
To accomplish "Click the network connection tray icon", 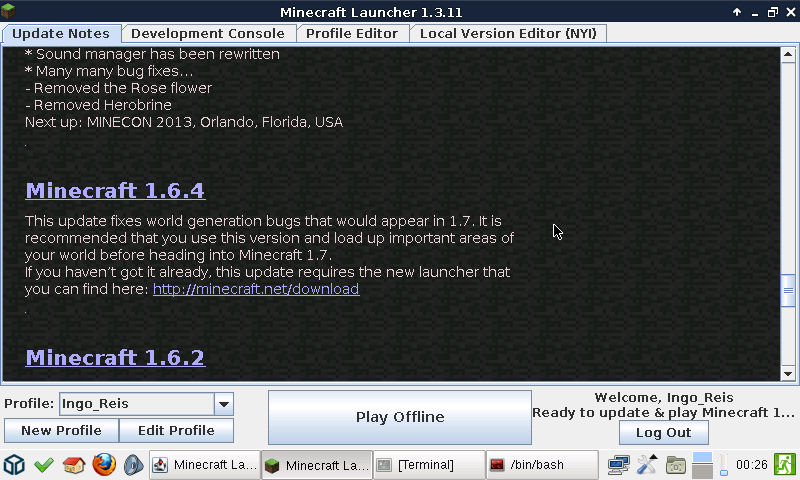I will click(618, 465).
